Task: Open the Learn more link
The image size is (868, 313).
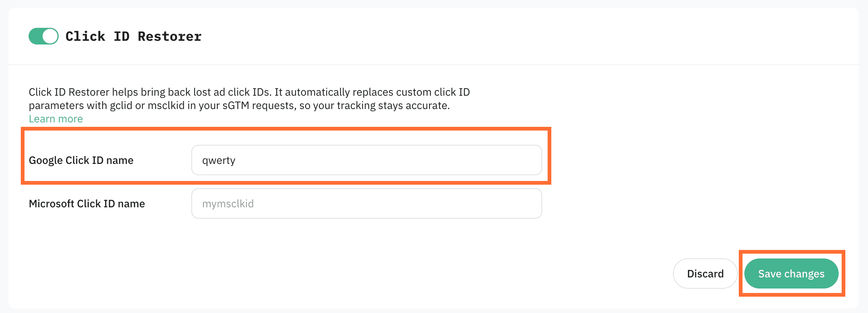Action: pos(56,119)
